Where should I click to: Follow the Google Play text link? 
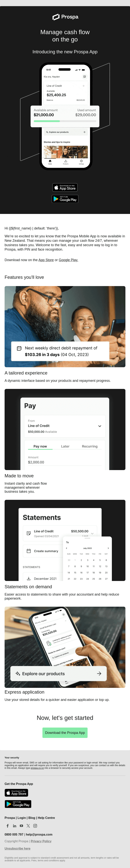[x=68, y=260]
